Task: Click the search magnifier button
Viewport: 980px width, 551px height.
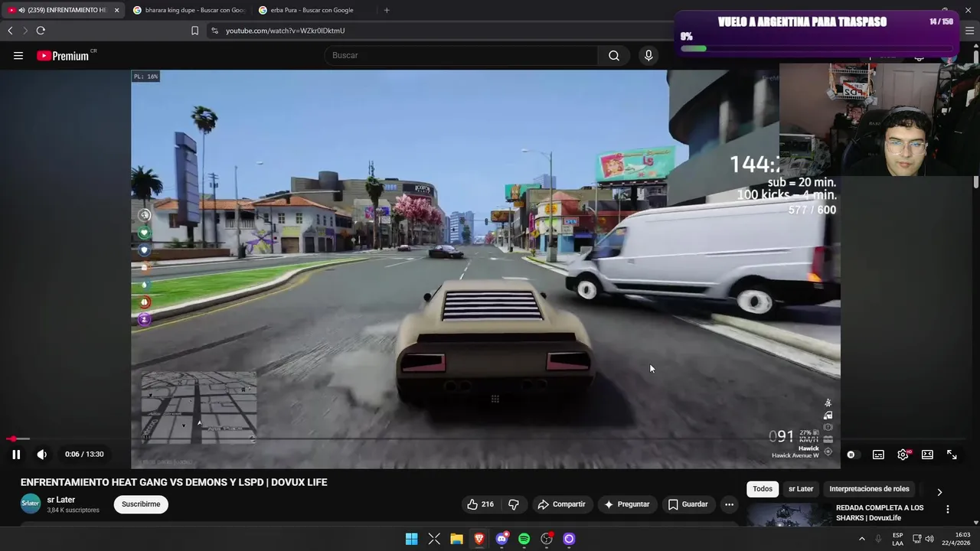Action: point(614,55)
